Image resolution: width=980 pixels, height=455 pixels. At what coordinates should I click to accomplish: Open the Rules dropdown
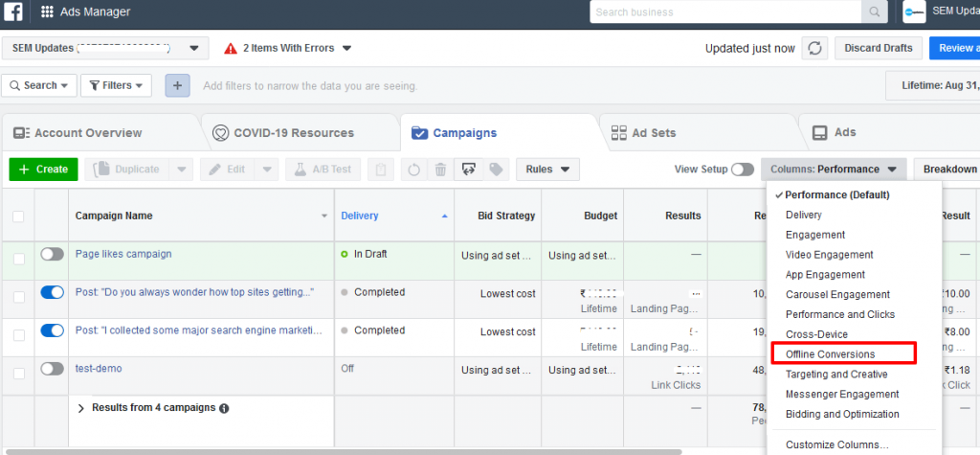pos(547,169)
